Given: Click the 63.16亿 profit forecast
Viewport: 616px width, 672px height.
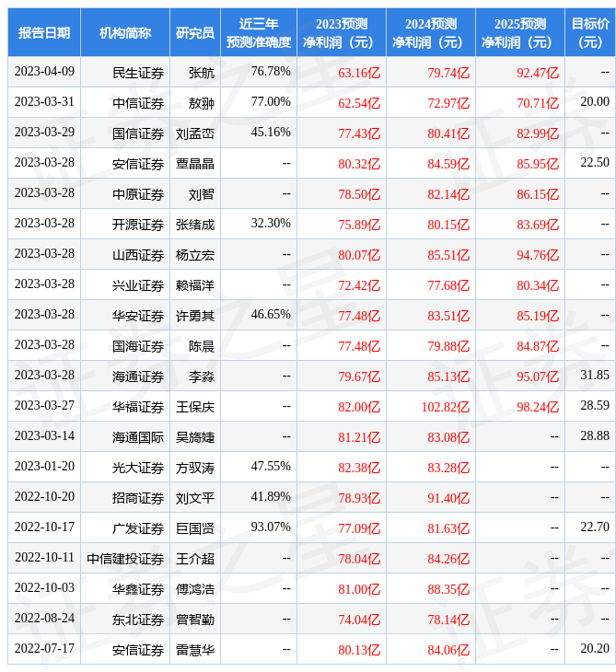Looking at the screenshot, I should click(359, 73).
